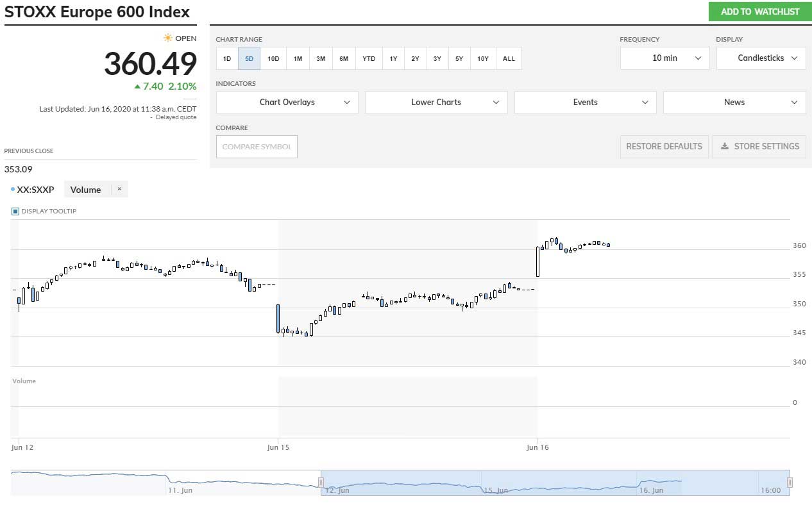
Task: Click the left handle of the range navigator
Action: tap(321, 483)
